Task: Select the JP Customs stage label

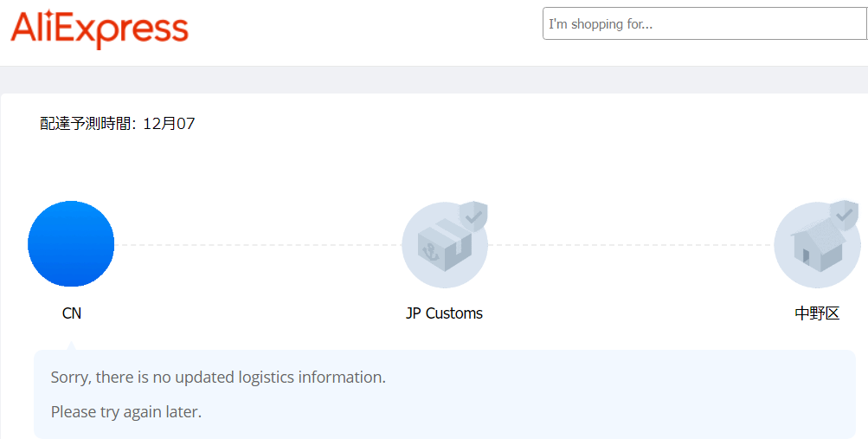Action: tap(444, 313)
